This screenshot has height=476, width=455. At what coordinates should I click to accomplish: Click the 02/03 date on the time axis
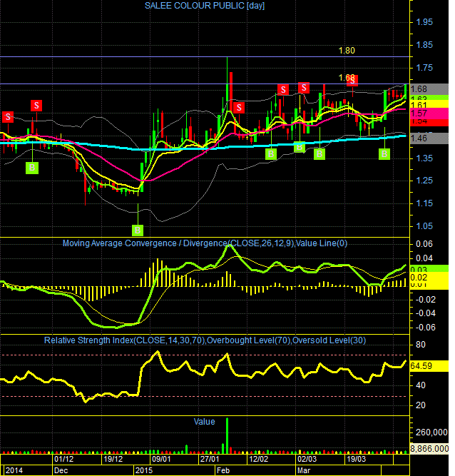click(307, 459)
